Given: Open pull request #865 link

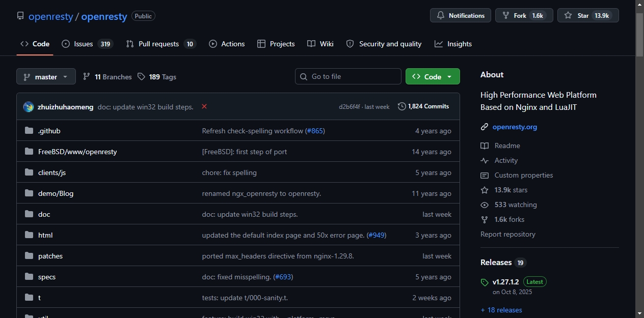Looking at the screenshot, I should click(315, 131).
